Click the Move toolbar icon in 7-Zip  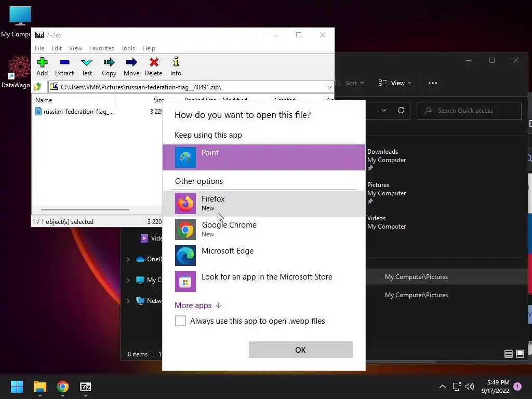pos(131,67)
